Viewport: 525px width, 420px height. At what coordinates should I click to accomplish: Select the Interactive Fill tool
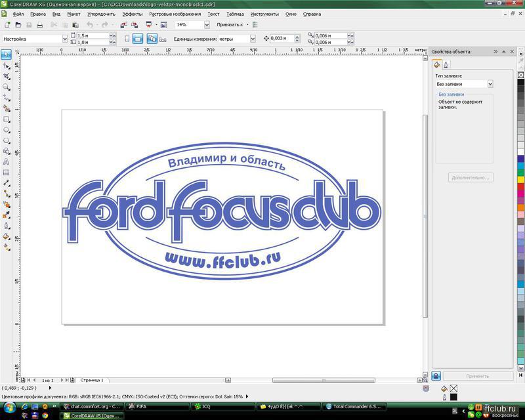point(6,247)
